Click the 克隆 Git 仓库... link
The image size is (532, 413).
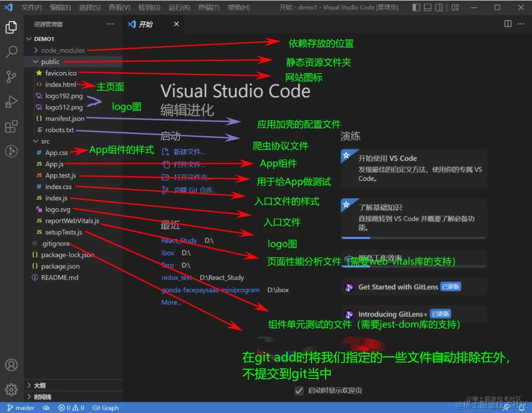[195, 190]
